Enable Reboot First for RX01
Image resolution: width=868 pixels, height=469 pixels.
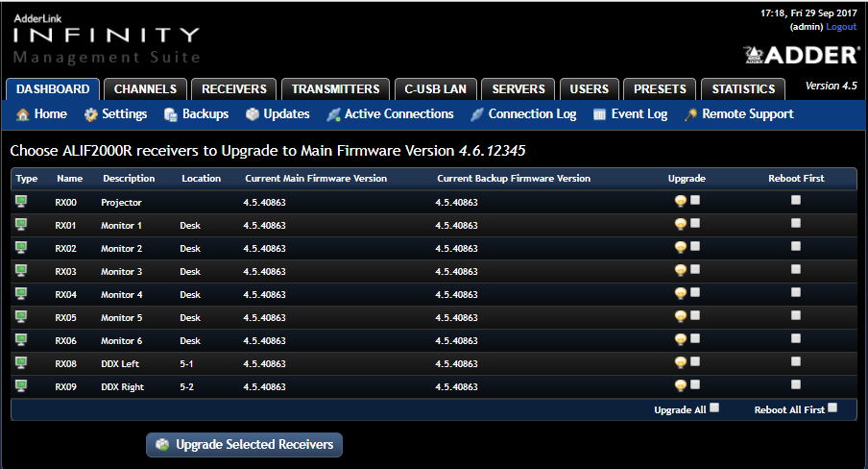(796, 223)
